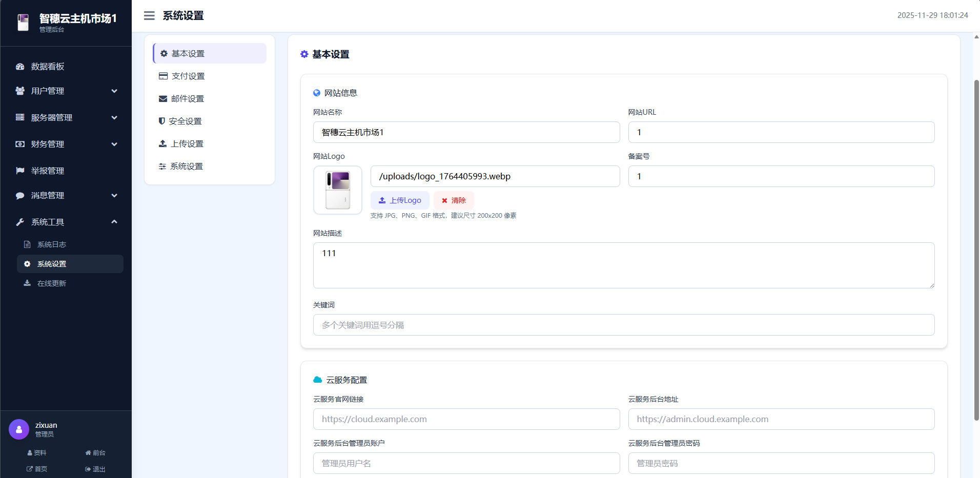The height and width of the screenshot is (478, 980).
Task: Click the shield icon for 安全设置
Action: [x=162, y=121]
